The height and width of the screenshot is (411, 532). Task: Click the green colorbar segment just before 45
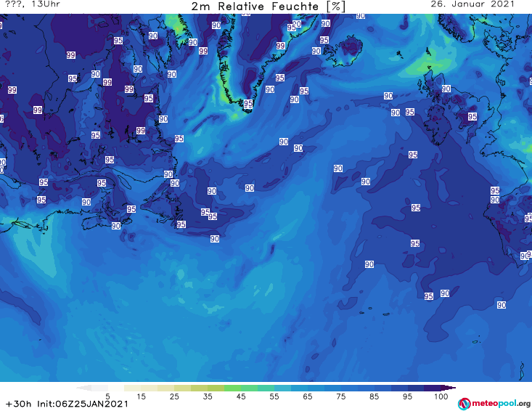pos(232,388)
